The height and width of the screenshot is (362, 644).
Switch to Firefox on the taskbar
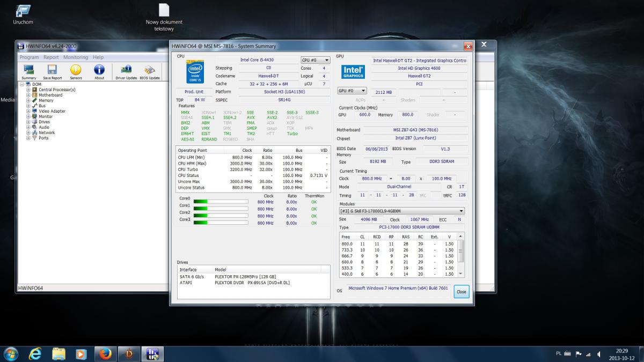(x=105, y=353)
